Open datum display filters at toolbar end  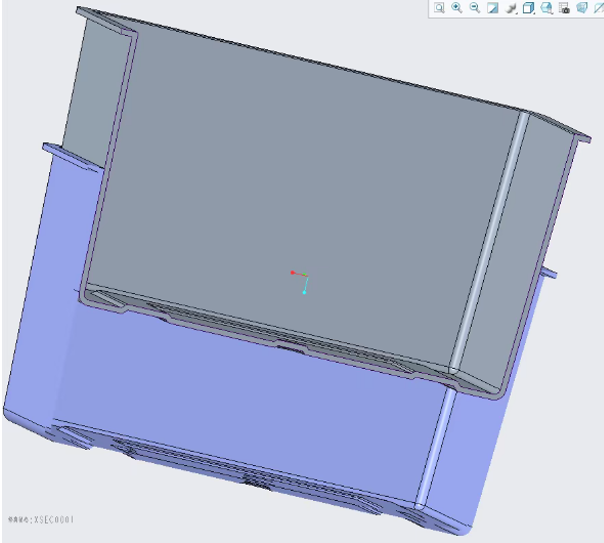point(598,8)
